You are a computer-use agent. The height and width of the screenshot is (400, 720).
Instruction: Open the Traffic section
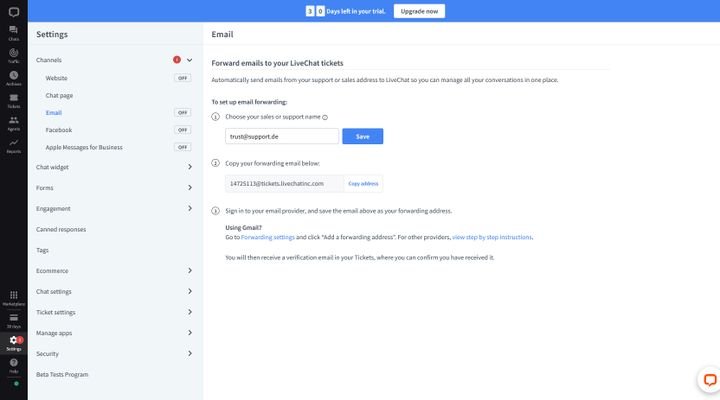(x=14, y=56)
